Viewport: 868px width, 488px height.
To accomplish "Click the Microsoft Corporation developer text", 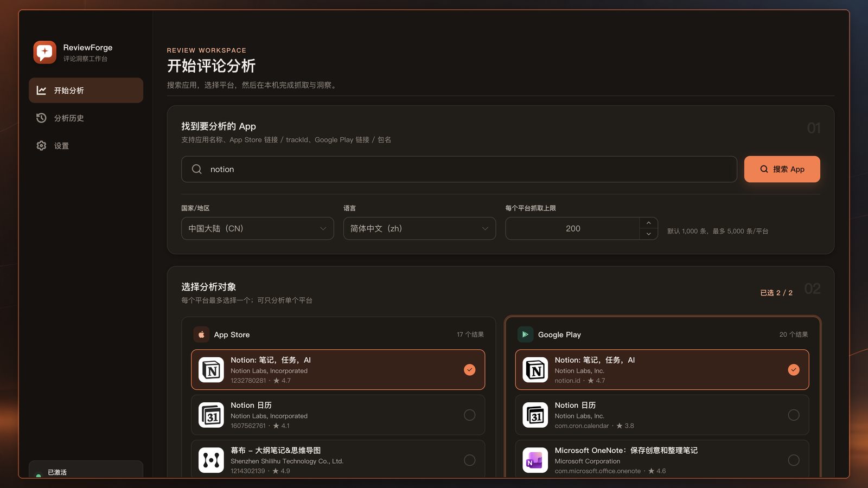I will pyautogui.click(x=588, y=461).
